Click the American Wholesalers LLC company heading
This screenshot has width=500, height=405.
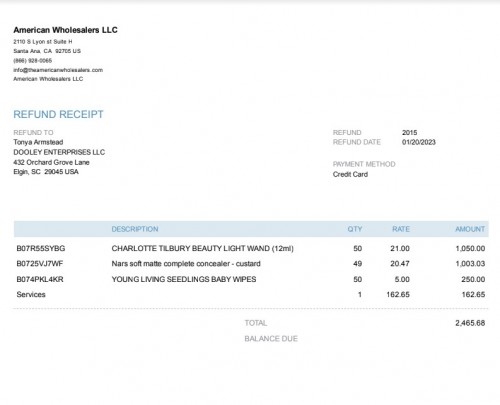(x=65, y=30)
